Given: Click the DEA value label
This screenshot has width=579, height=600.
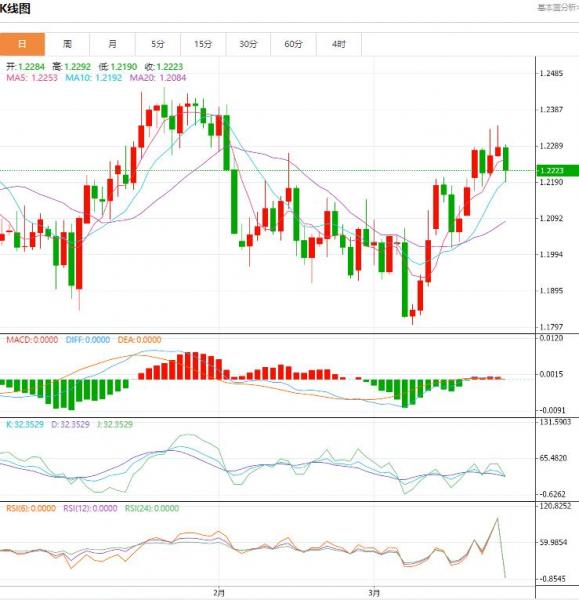Looking at the screenshot, I should tap(139, 340).
